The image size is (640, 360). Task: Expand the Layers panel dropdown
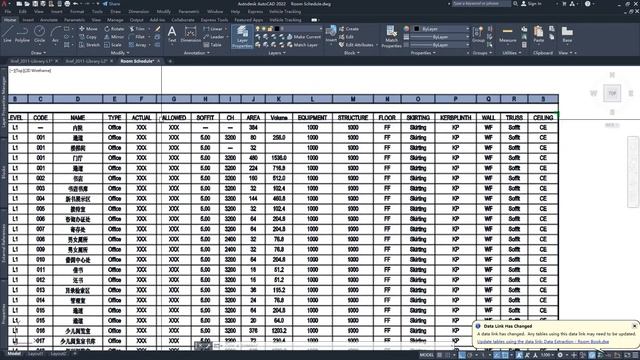click(x=277, y=53)
